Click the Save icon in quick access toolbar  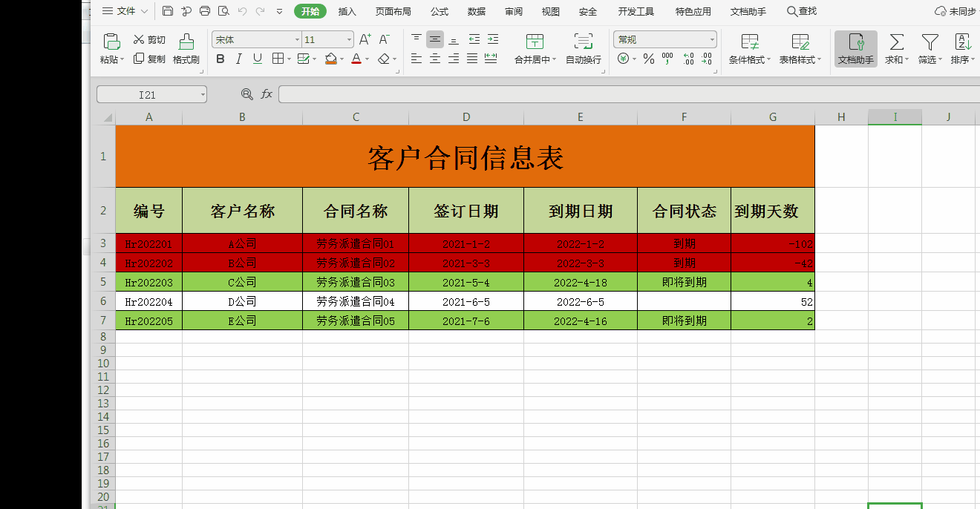pos(168,11)
